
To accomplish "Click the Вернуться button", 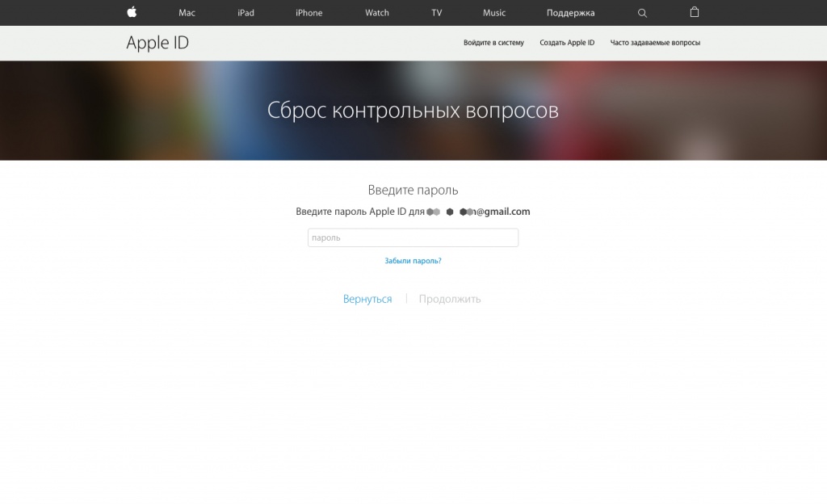I will click(x=367, y=299).
